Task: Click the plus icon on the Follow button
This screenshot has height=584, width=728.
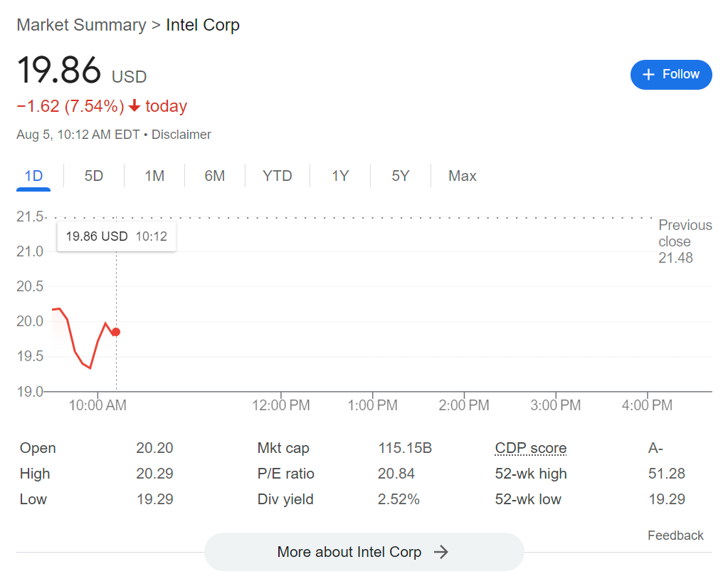Action: [x=648, y=74]
